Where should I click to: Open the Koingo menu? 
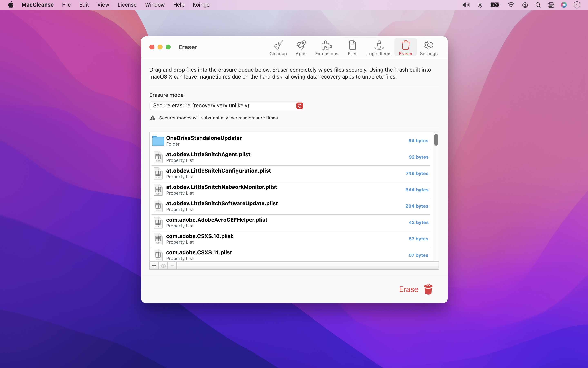click(x=201, y=5)
